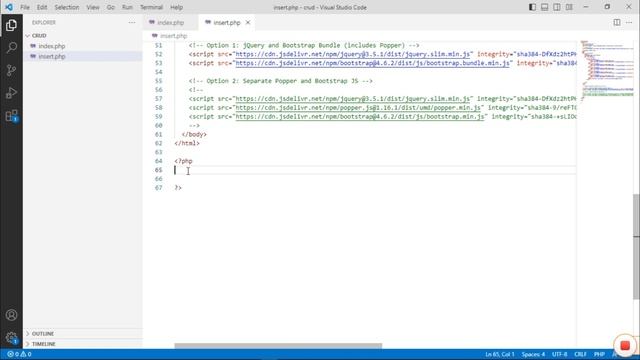
Task: Open the Edit menu
Action: (42, 7)
